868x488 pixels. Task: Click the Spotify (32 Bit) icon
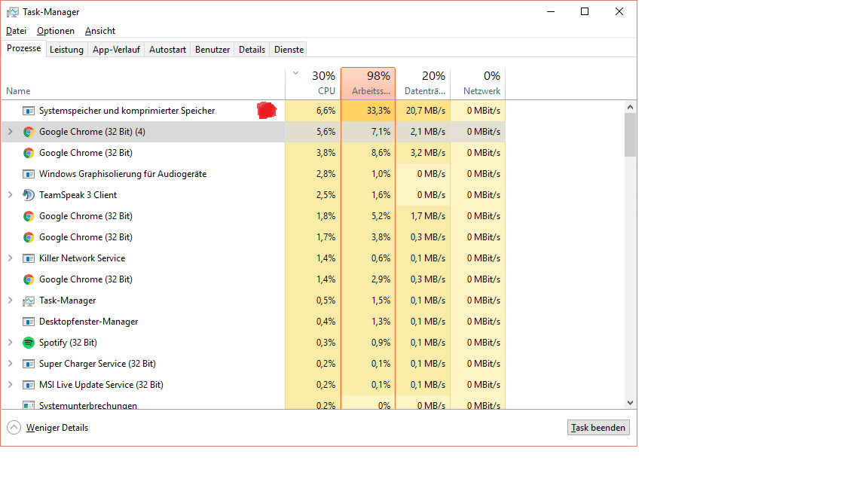point(28,343)
